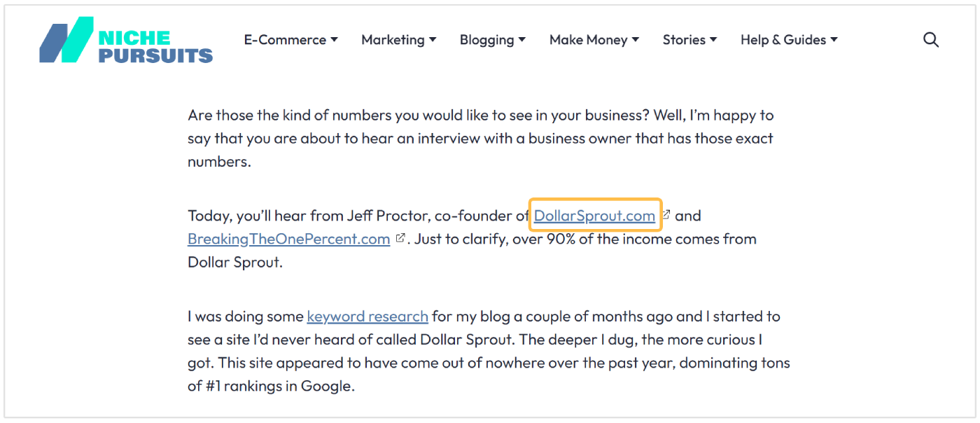Expand the Marketing dropdown arrow
The height and width of the screenshot is (423, 980).
point(433,40)
